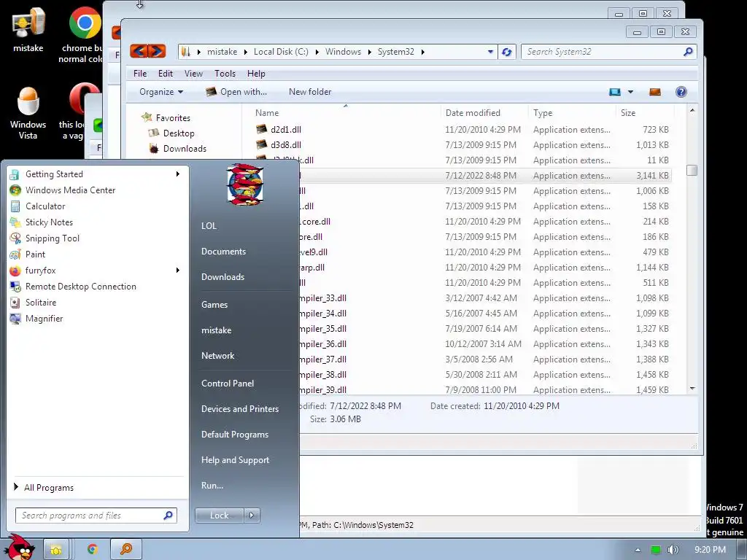The image size is (747, 560).
Task: Open Run... from Start menu
Action: (x=212, y=486)
